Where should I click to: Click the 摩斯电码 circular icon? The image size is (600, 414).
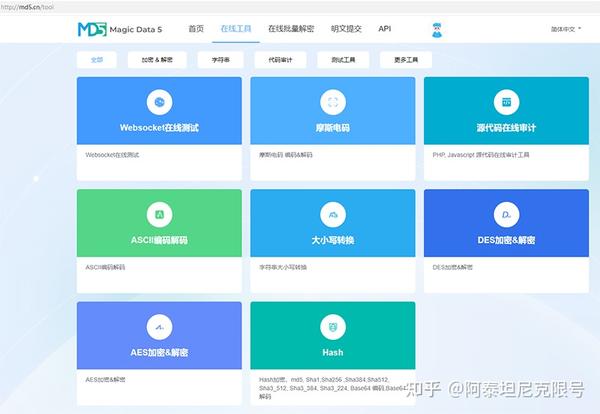333,102
